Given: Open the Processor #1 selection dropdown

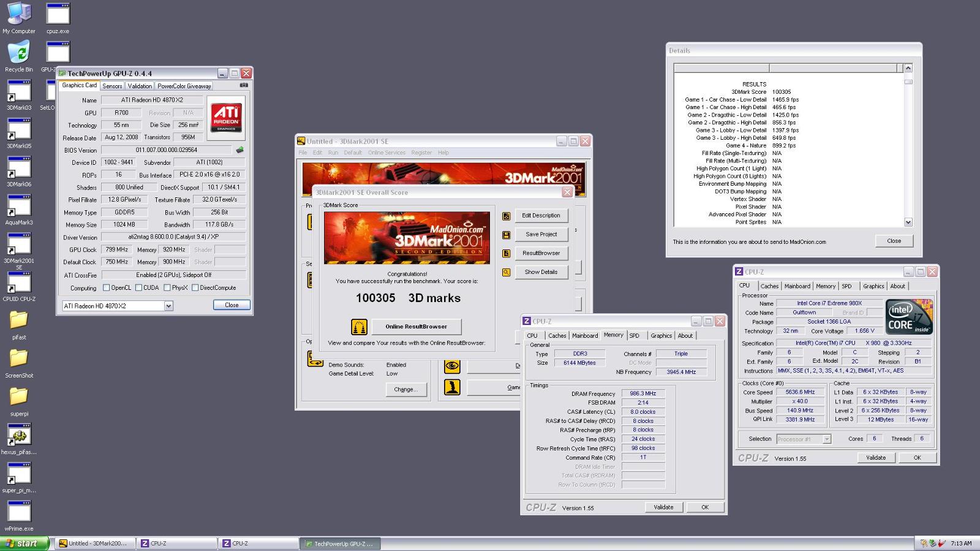Looking at the screenshot, I should (827, 439).
